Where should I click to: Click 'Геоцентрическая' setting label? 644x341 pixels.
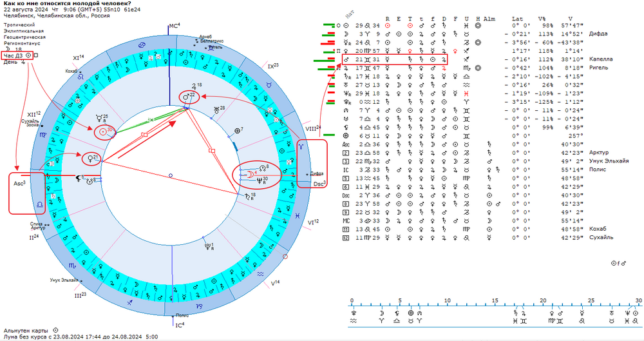[24, 37]
